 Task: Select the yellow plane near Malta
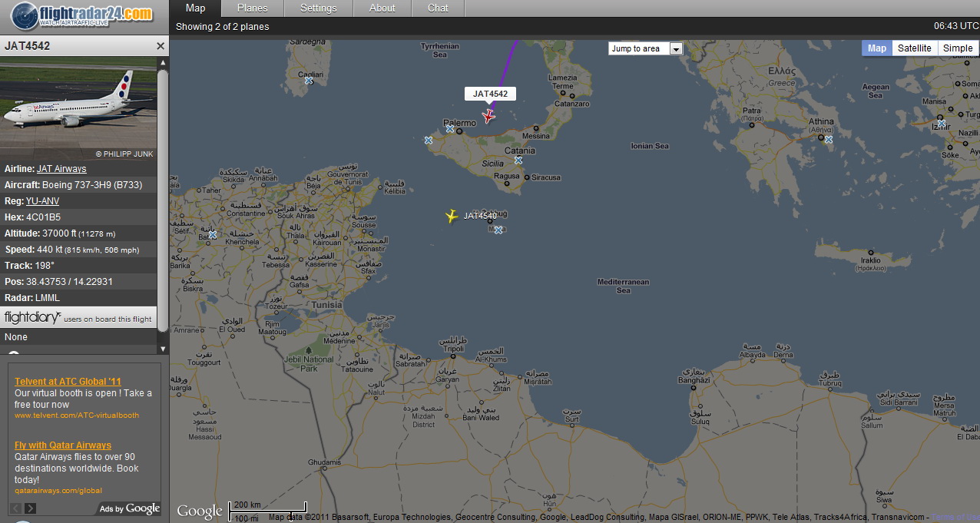[x=452, y=217]
